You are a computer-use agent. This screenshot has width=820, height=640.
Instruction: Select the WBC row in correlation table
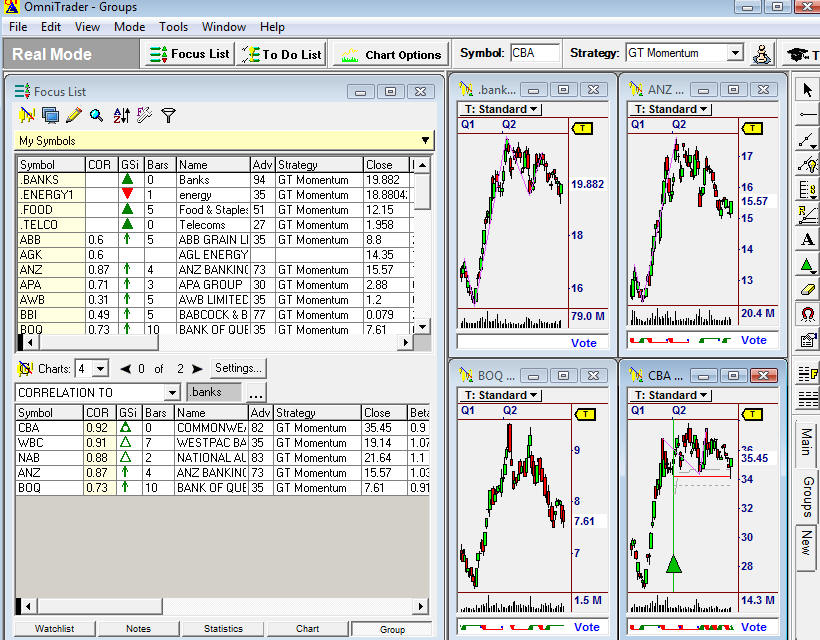coord(222,443)
